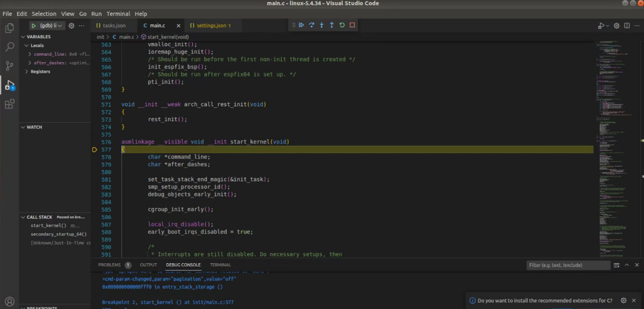644x309 pixels.
Task: Open the Accounts icon in activity bar
Action: [9, 302]
